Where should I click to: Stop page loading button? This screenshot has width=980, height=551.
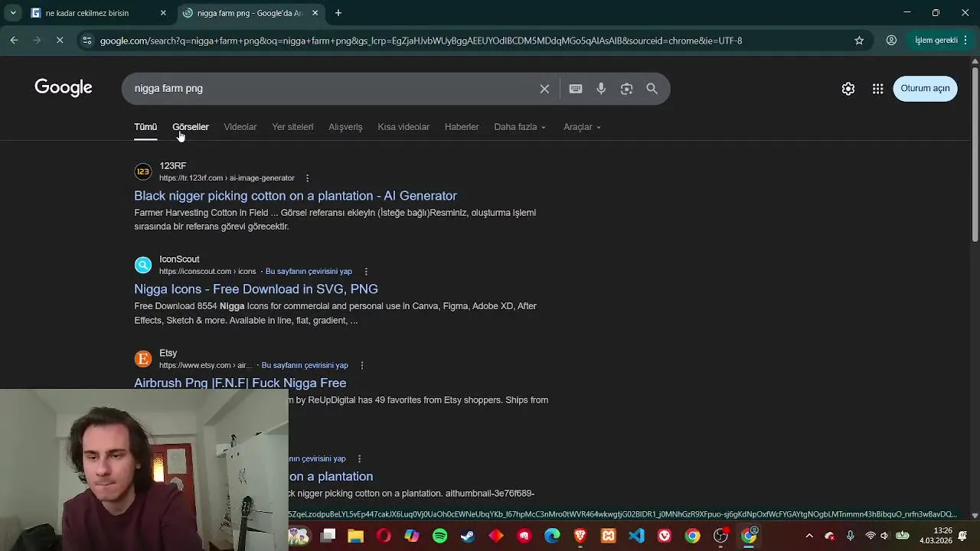click(60, 41)
